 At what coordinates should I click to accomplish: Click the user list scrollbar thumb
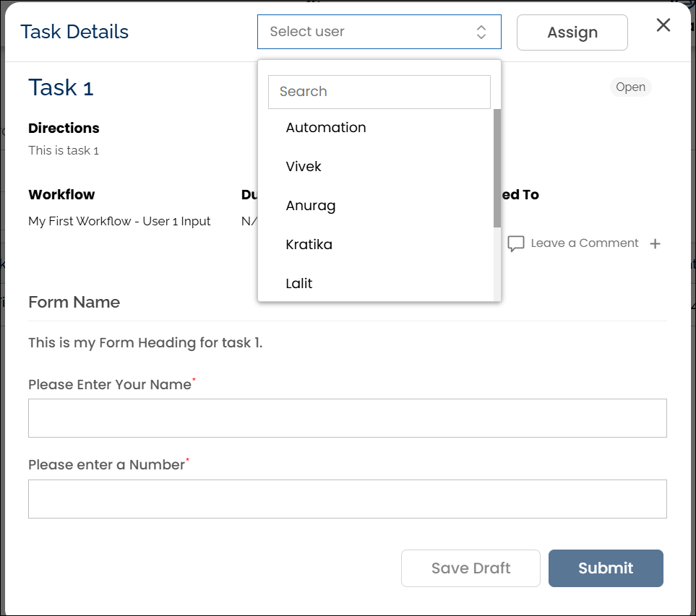tap(497, 168)
